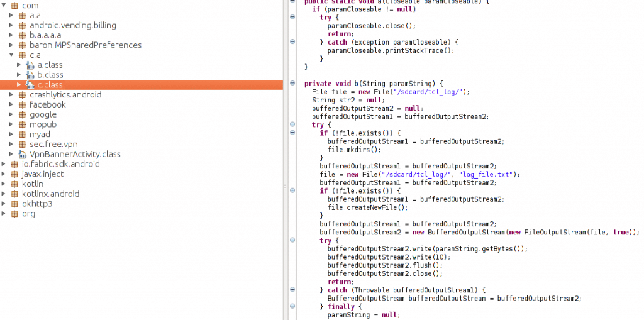The width and height of the screenshot is (644, 320).
Task: Expand the org package arrow
Action: [4, 214]
